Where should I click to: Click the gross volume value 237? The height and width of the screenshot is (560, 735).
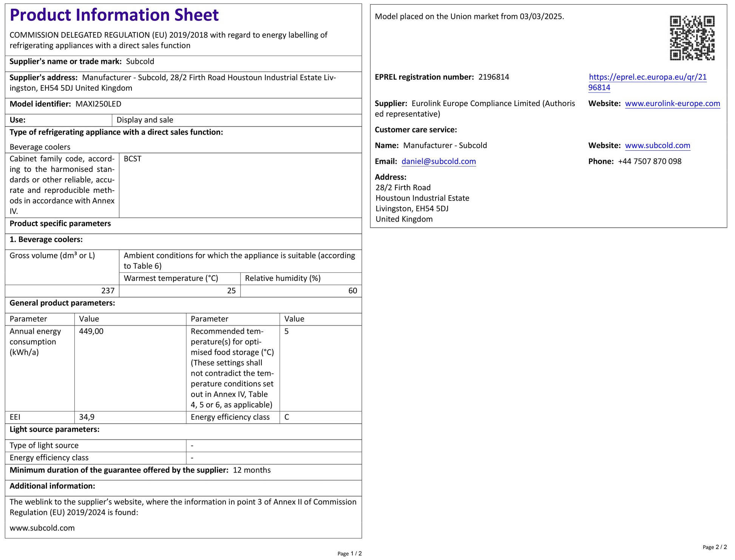click(x=108, y=290)
